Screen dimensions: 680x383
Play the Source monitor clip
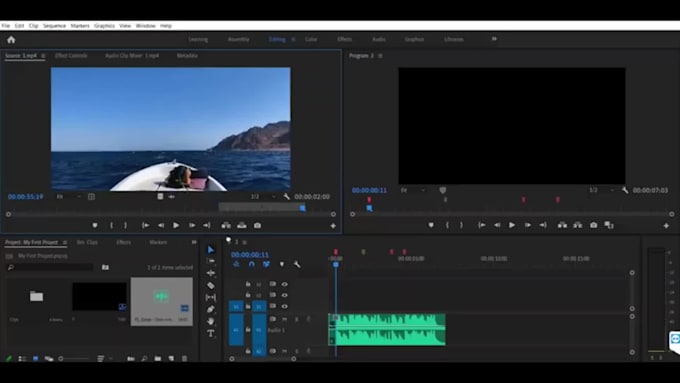[176, 225]
